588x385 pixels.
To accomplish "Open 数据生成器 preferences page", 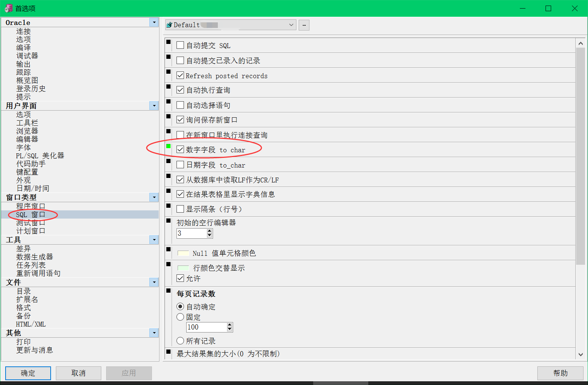I will coord(35,257).
